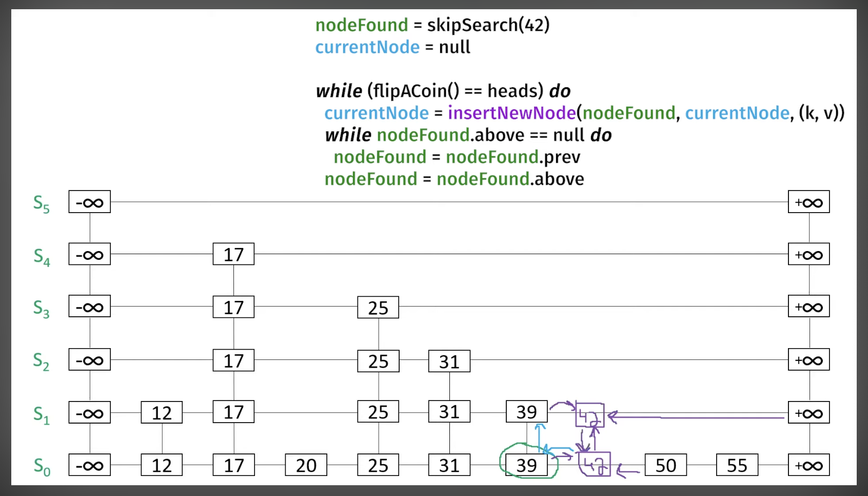Click the S0 level label
This screenshot has height=496, width=868.
42,467
